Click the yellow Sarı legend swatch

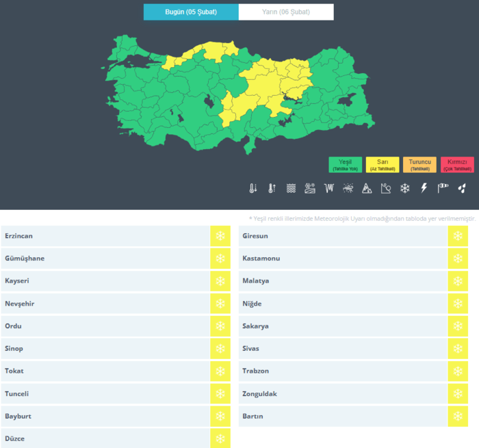pyautogui.click(x=383, y=165)
